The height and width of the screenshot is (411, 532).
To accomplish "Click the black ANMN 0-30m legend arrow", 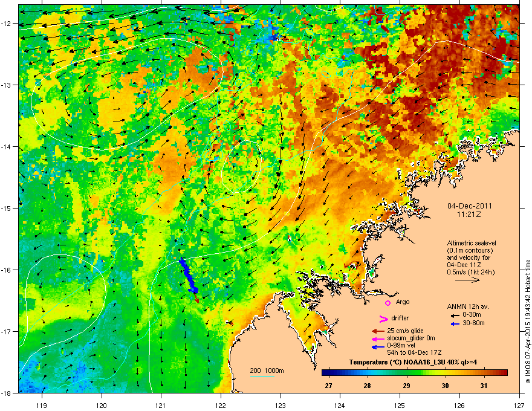I will click(x=455, y=316).
